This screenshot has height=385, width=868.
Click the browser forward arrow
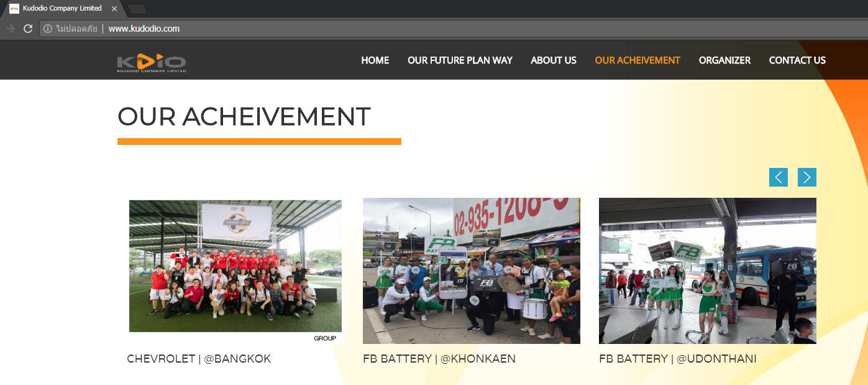(10, 29)
